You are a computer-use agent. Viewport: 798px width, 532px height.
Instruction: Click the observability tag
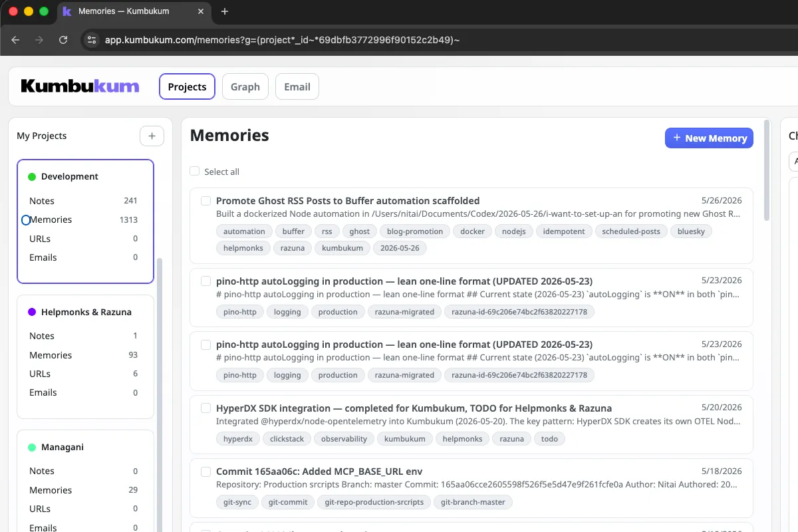pyautogui.click(x=344, y=439)
